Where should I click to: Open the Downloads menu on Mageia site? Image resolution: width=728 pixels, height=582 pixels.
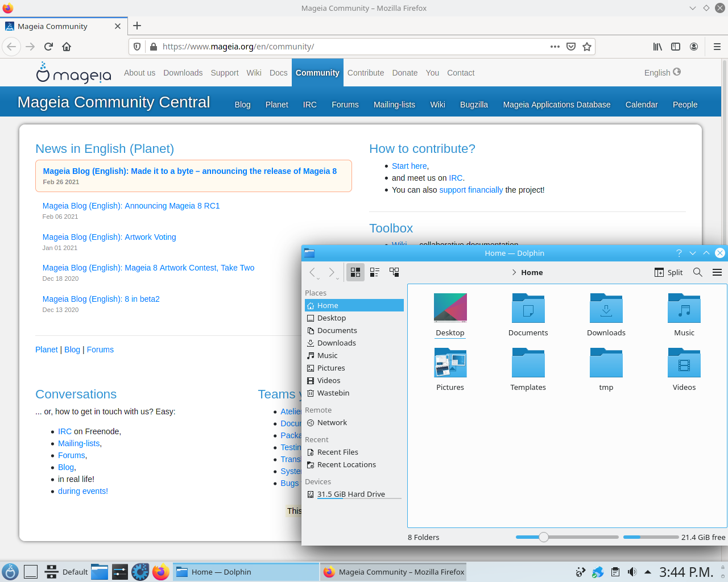pos(183,73)
